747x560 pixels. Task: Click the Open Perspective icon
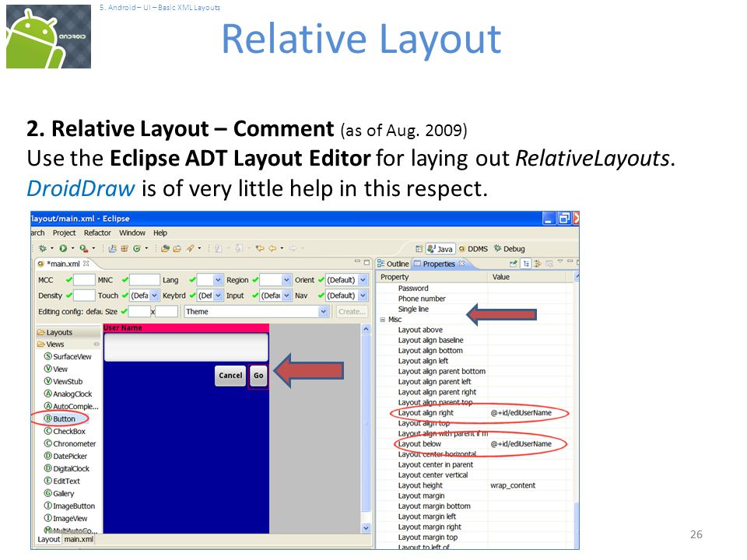click(419, 249)
